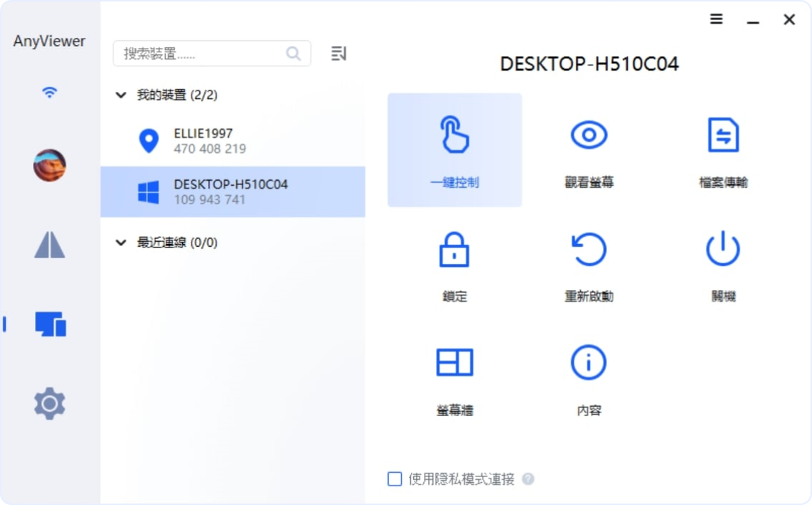This screenshot has height=505, width=812.
Task: Open settings gear in sidebar
Action: [x=49, y=403]
